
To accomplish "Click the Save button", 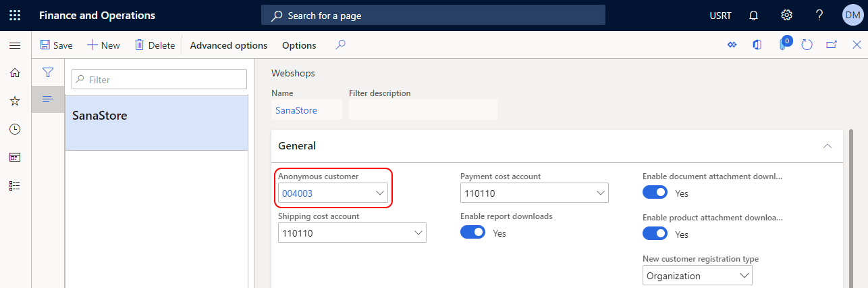I will (x=56, y=45).
